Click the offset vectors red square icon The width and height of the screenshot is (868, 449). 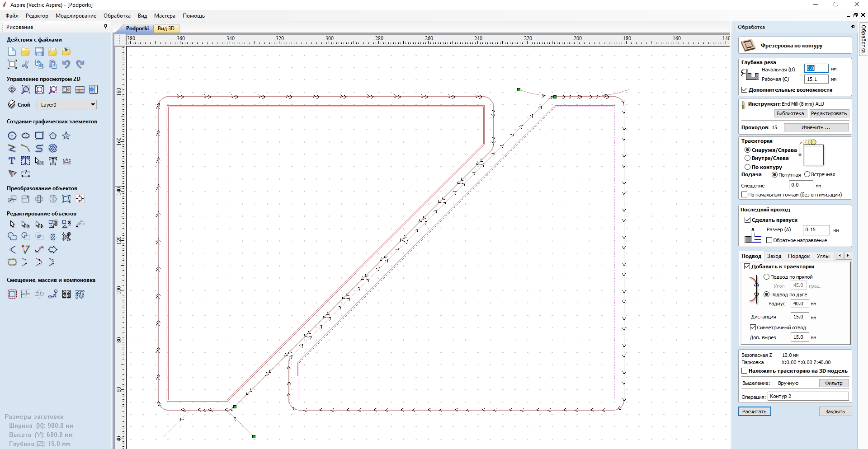tap(12, 295)
